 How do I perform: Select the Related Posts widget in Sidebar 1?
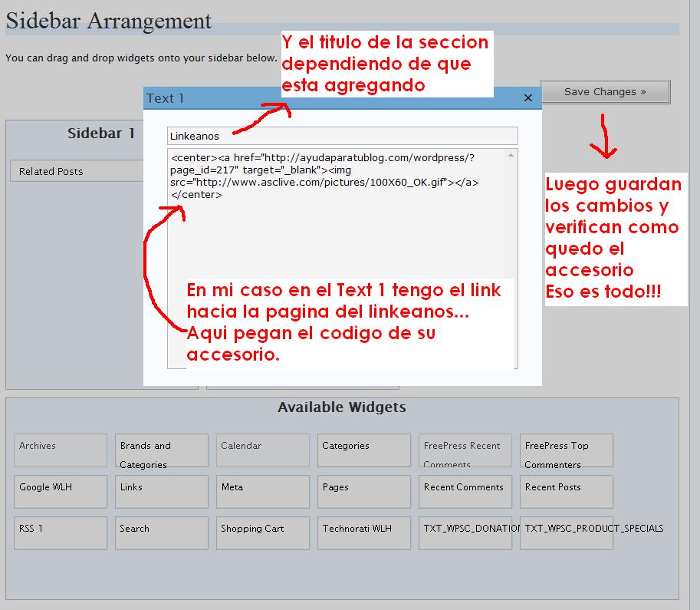[77, 170]
